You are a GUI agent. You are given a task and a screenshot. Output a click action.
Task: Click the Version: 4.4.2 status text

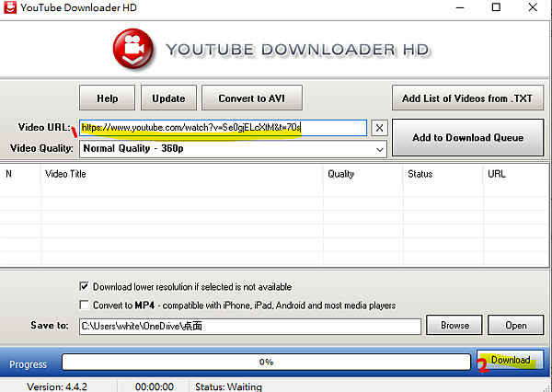click(x=57, y=386)
